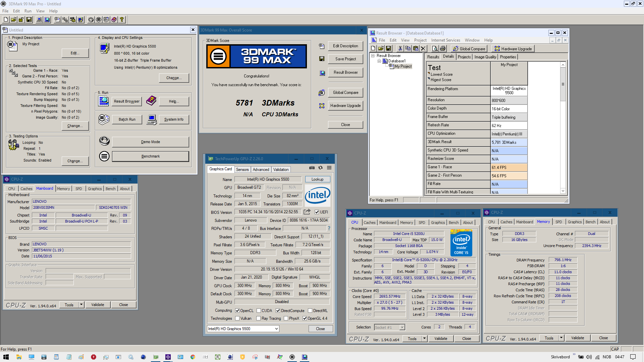Click the GPU-Z refresh icon
This screenshot has height=362, width=644.
coord(321,168)
